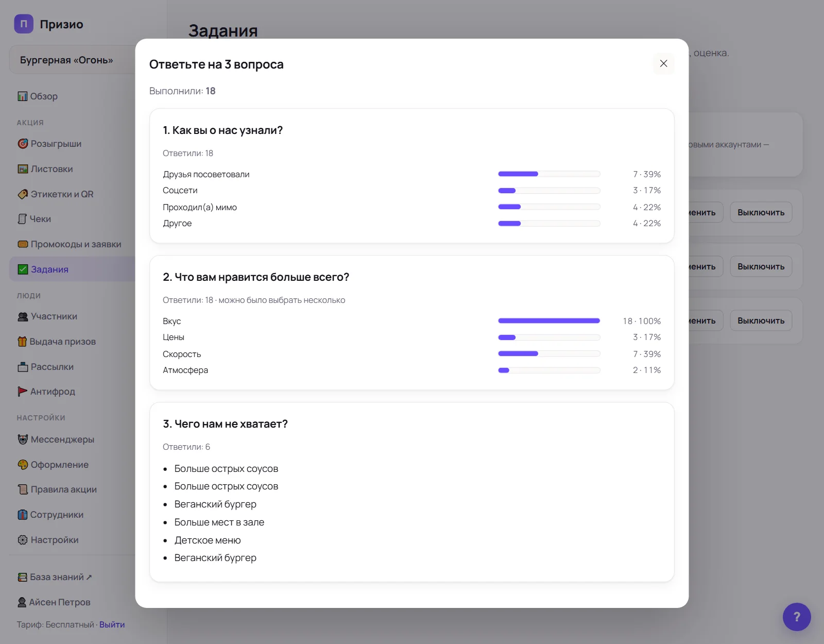Open the help question-mark button
The width and height of the screenshot is (824, 644).
tap(797, 617)
